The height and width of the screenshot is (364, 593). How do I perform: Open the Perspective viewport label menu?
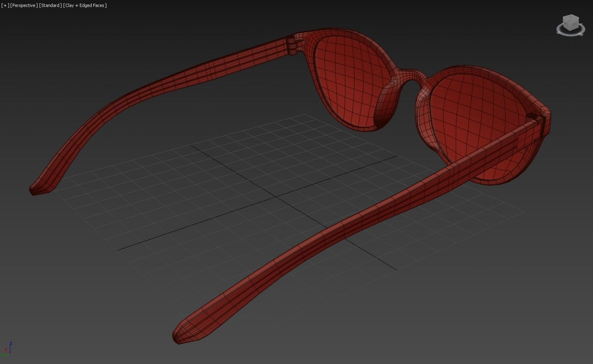click(x=24, y=5)
